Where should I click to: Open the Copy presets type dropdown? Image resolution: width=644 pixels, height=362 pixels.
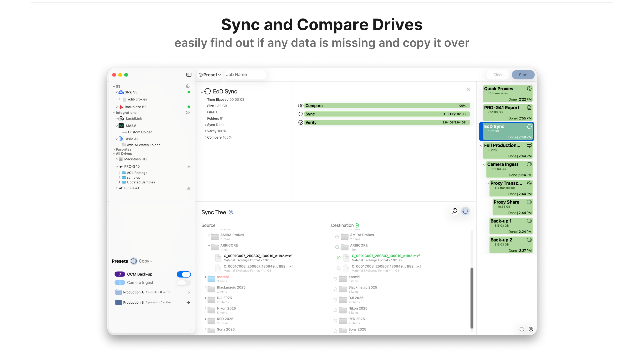[x=145, y=261]
